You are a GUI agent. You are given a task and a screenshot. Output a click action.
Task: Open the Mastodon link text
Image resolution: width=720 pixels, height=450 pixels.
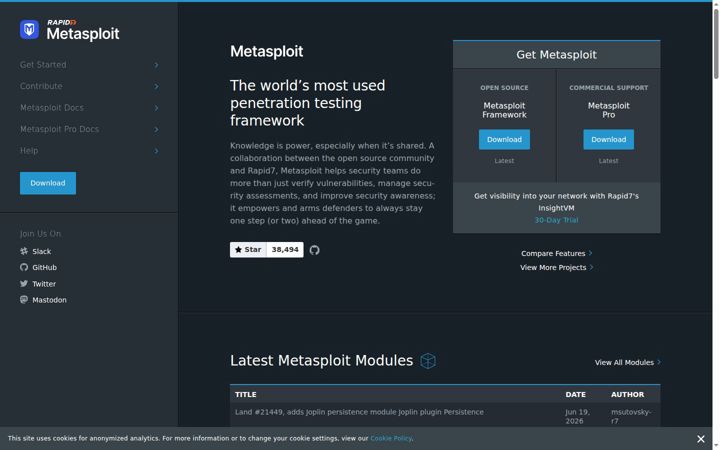click(x=50, y=300)
